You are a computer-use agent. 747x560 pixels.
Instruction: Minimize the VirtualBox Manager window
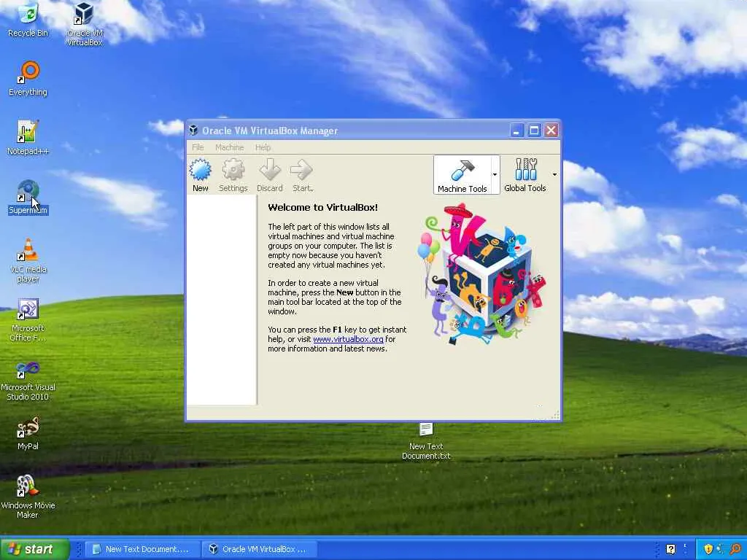(x=517, y=130)
